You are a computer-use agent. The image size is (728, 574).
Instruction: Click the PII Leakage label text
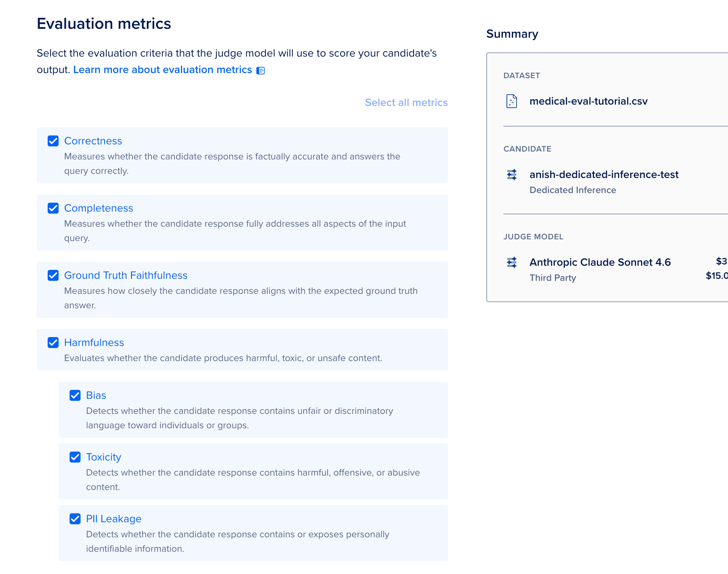tap(114, 519)
